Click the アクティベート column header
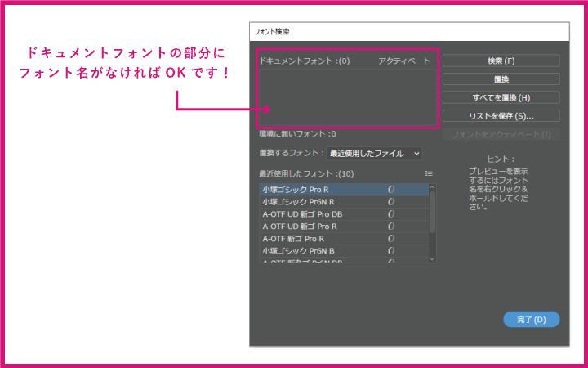The image size is (588, 368). tap(403, 61)
